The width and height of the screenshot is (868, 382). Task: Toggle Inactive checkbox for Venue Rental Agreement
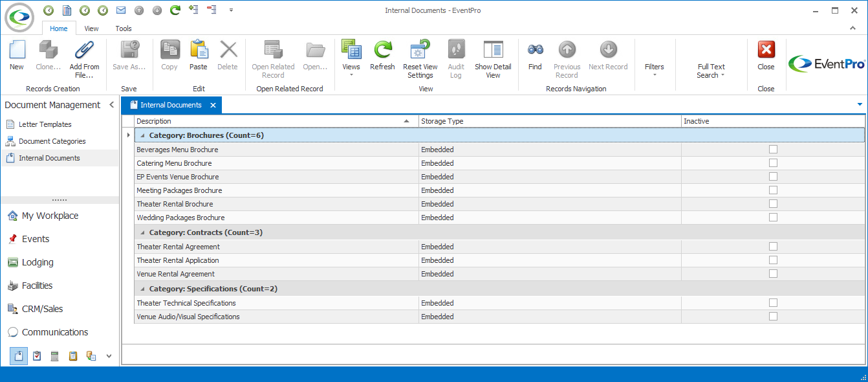(x=773, y=274)
